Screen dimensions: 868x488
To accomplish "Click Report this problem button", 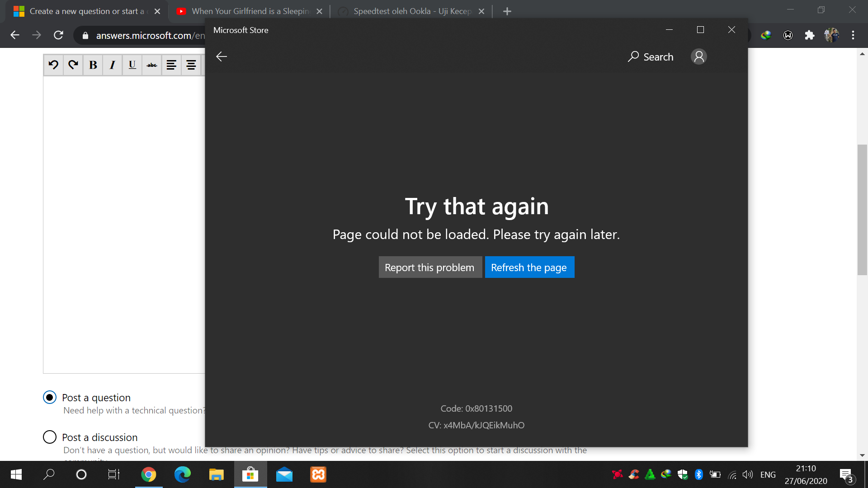I will click(430, 267).
